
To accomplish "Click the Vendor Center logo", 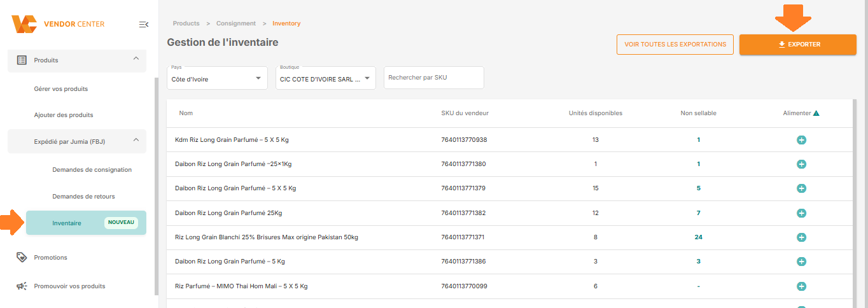I will click(x=58, y=24).
